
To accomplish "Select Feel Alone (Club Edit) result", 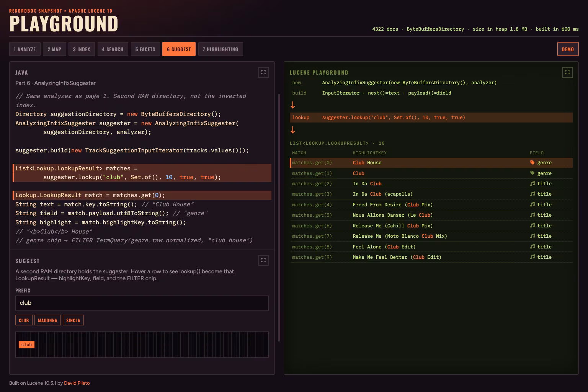I will pyautogui.click(x=431, y=247).
